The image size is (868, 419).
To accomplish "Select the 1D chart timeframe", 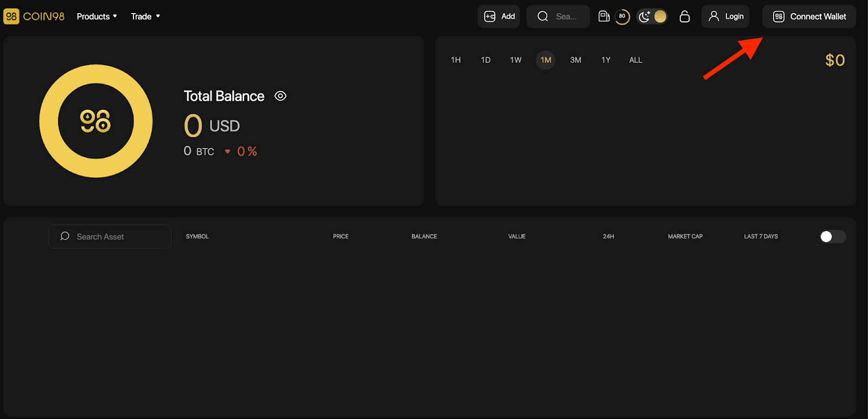I will [486, 60].
